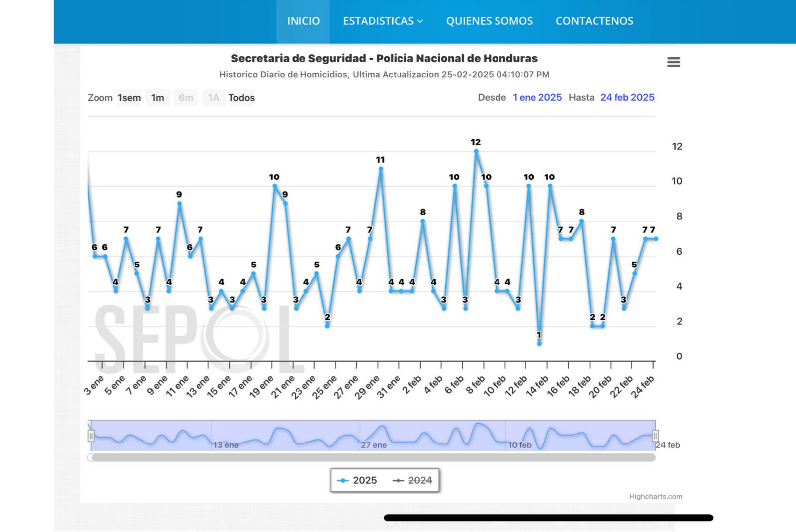Click the navigator horizontal scrollbar
796x532 pixels.
tap(372, 457)
